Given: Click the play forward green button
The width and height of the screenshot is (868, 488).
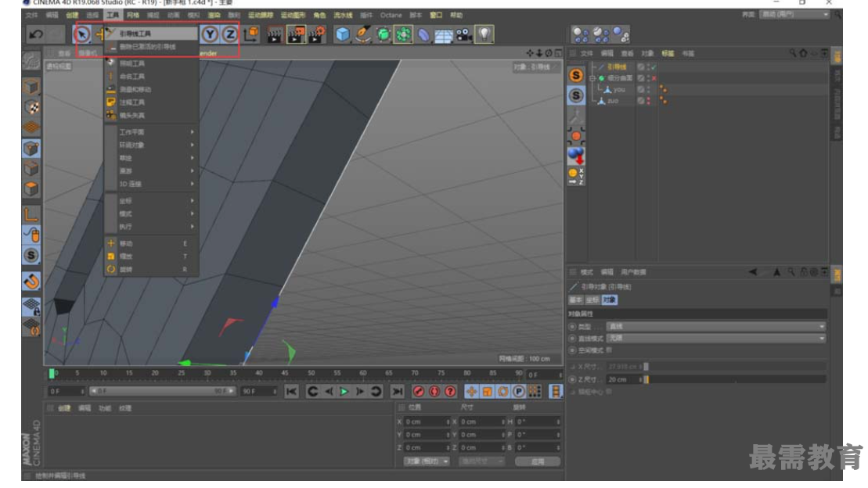Looking at the screenshot, I should [x=344, y=392].
